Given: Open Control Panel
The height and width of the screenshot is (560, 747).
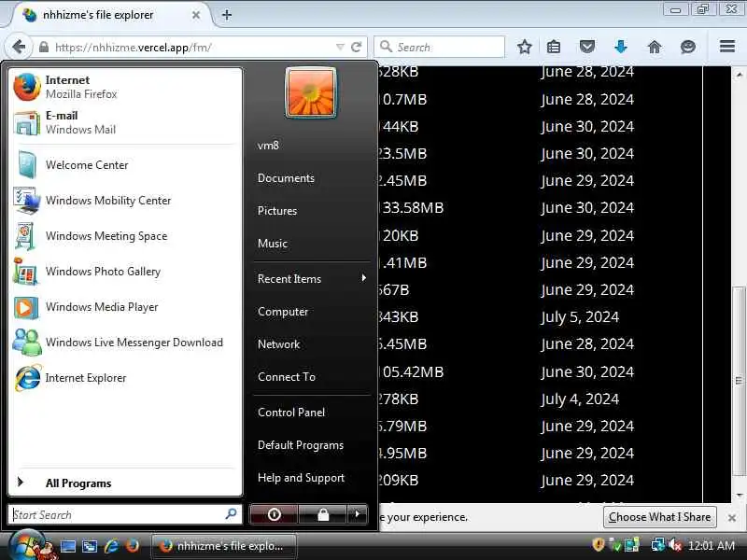Looking at the screenshot, I should coord(291,413).
